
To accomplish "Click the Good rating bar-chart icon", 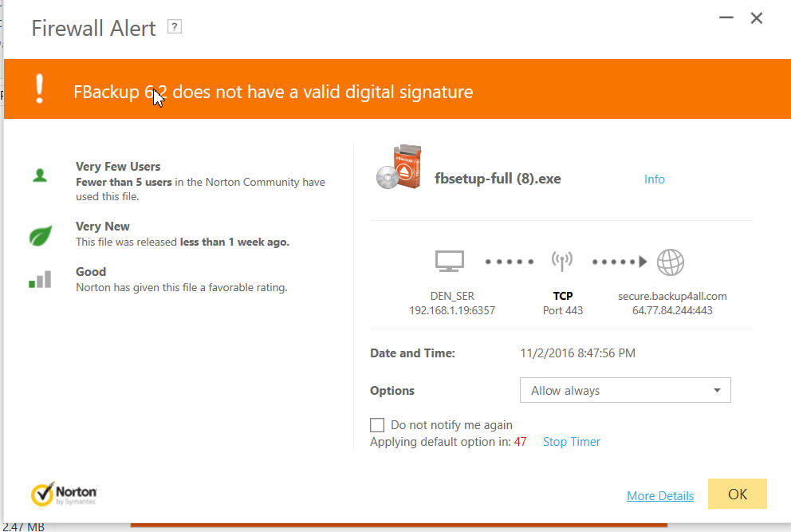I will coord(40,279).
